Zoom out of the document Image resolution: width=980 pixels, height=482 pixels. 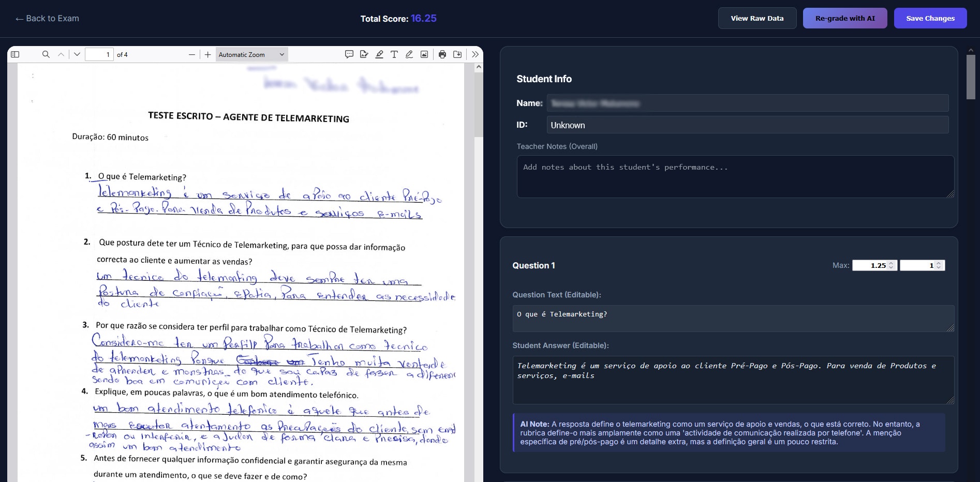[x=191, y=54]
